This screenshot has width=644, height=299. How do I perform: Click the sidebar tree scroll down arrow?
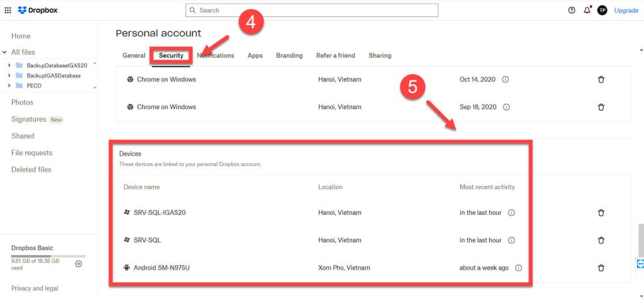pyautogui.click(x=95, y=88)
